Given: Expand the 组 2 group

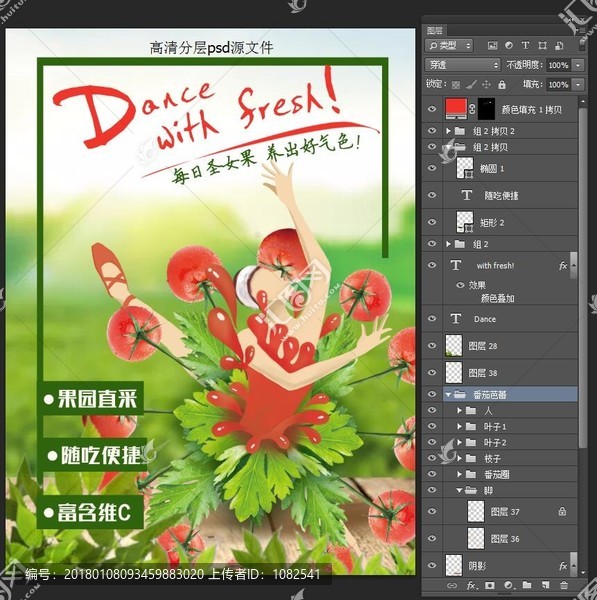Looking at the screenshot, I should (448, 244).
